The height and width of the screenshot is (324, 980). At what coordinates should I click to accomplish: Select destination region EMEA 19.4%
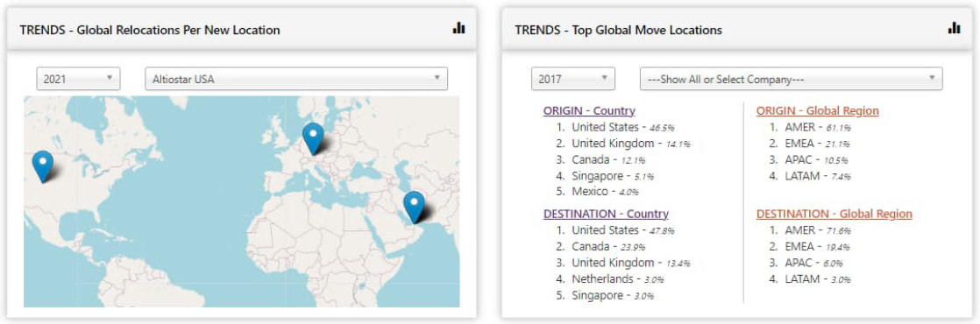click(818, 247)
